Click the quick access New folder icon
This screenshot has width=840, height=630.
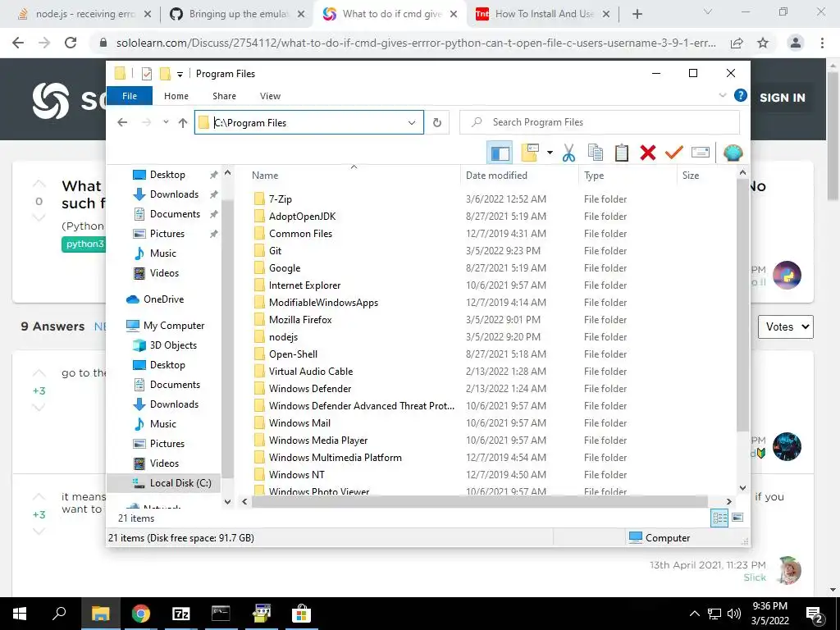pyautogui.click(x=165, y=73)
